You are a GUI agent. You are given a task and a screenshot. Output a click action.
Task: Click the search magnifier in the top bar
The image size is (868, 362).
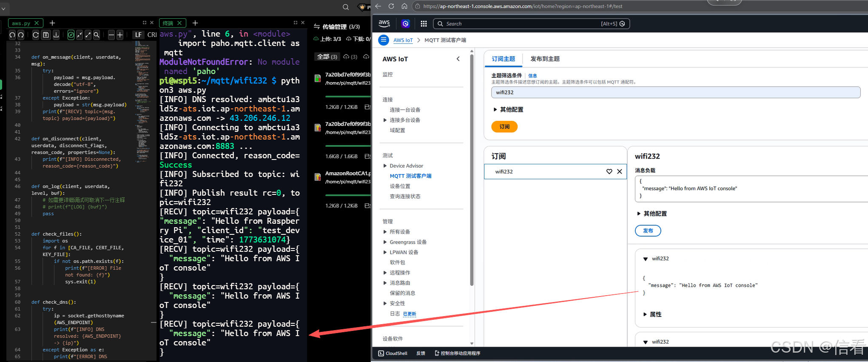pos(346,7)
